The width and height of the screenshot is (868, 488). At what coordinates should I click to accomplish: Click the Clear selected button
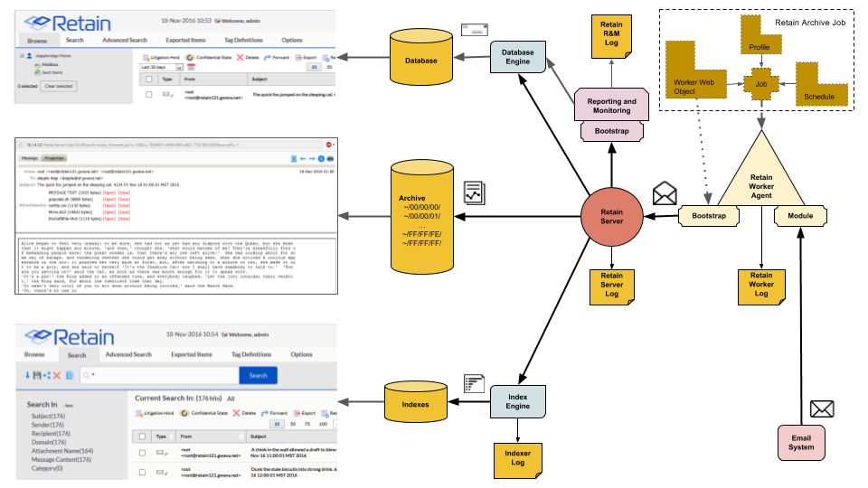click(x=59, y=87)
